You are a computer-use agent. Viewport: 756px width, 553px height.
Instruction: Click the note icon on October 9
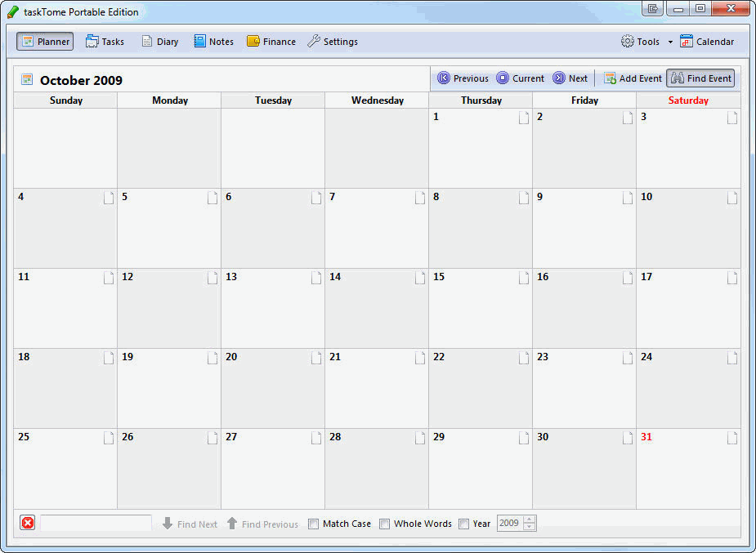pyautogui.click(x=628, y=198)
